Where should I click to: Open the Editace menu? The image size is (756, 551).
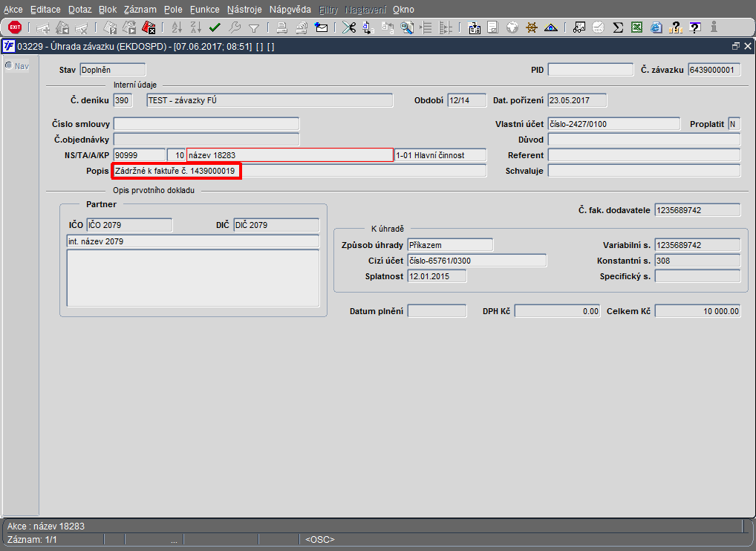point(45,10)
